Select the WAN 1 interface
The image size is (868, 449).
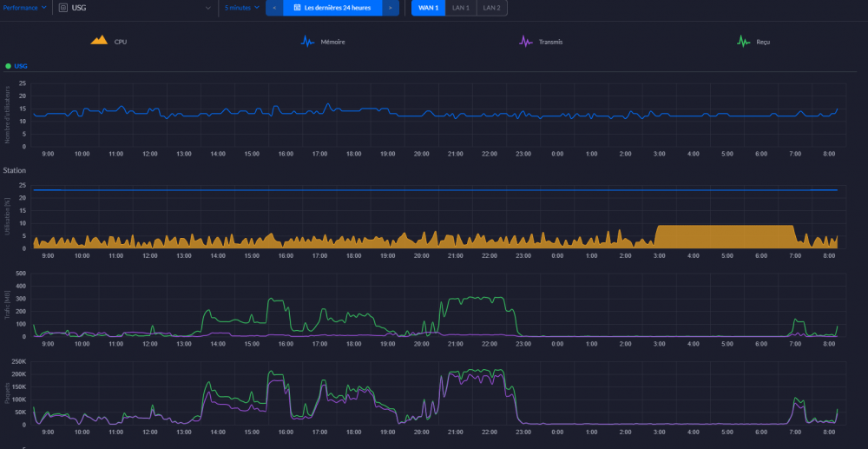tap(428, 8)
